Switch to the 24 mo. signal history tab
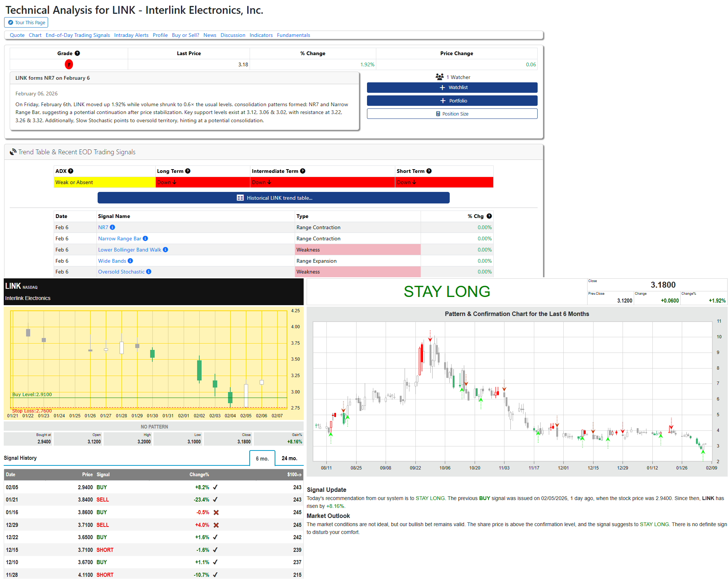Image resolution: width=728 pixels, height=588 pixels. point(289,458)
